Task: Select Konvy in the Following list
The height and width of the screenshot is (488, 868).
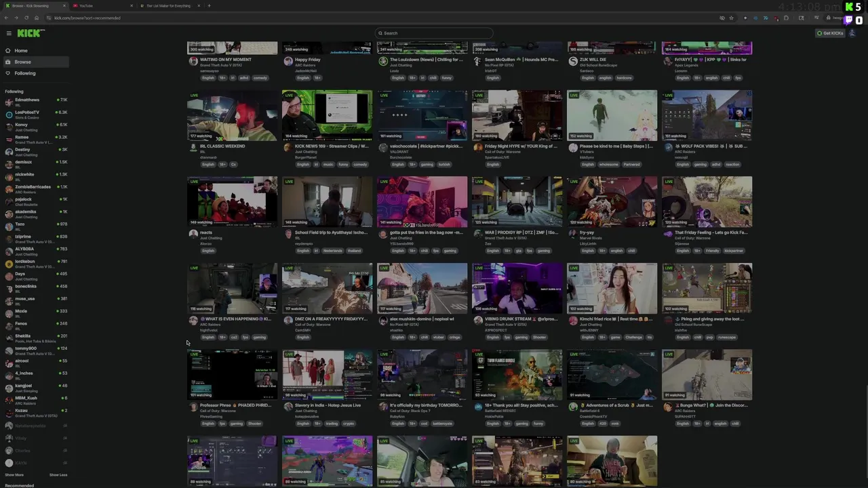Action: tap(35, 127)
